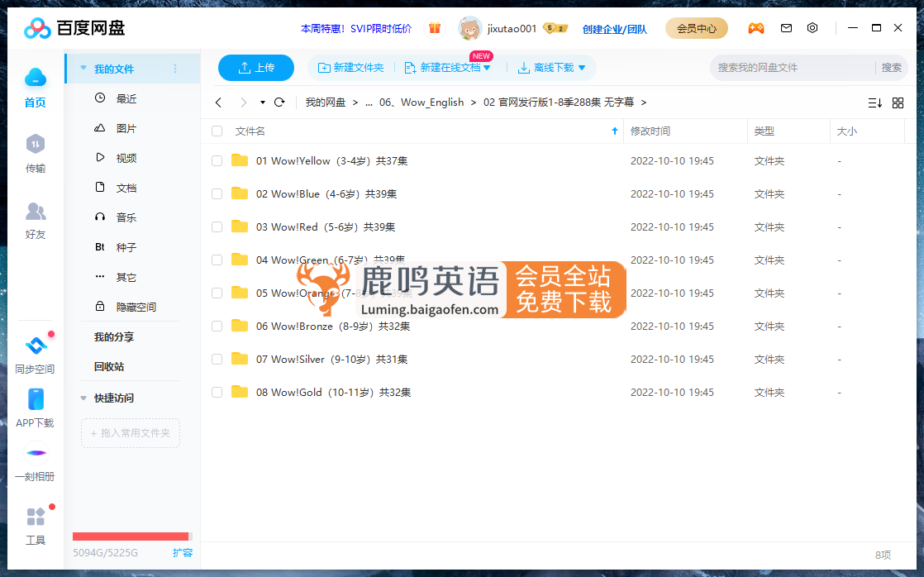Image resolution: width=924 pixels, height=577 pixels.
Task: Open the 传输 transfer icon in sidebar
Action: point(36,144)
